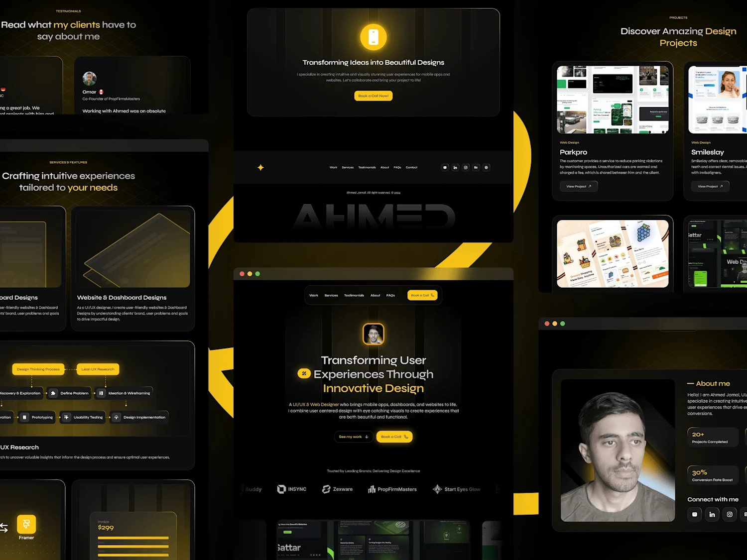Screen dimensions: 747x560
Task: Click the icon beside Prototyping step
Action: 24,417
